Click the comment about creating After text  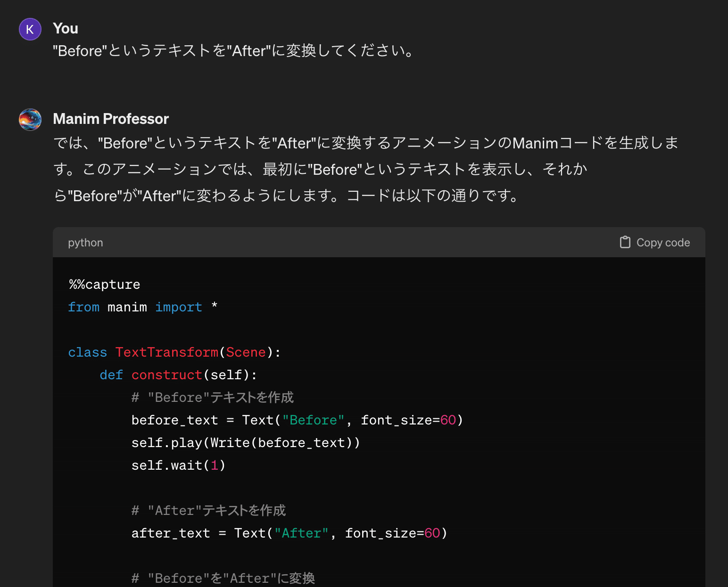(208, 511)
